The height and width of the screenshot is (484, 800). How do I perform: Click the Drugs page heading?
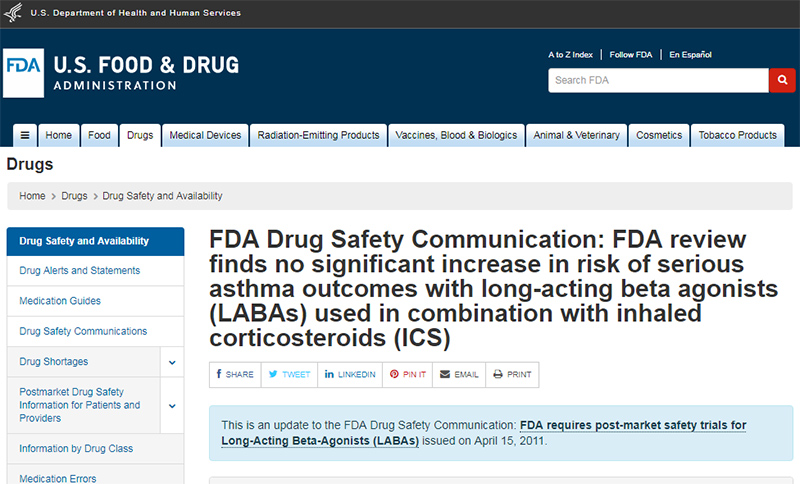click(30, 164)
